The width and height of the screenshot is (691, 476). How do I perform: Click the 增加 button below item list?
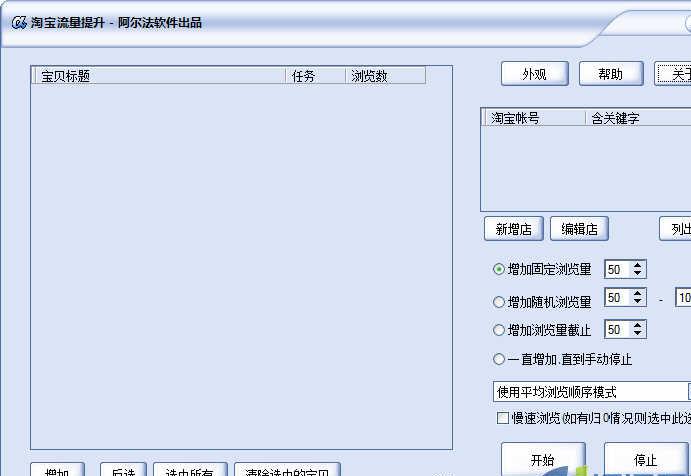click(57, 470)
